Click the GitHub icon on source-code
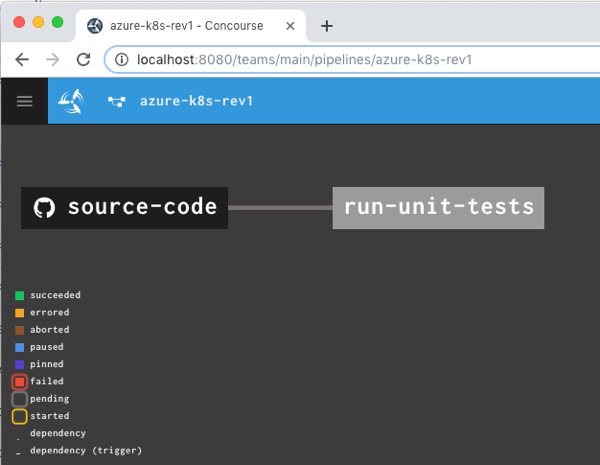 44,207
